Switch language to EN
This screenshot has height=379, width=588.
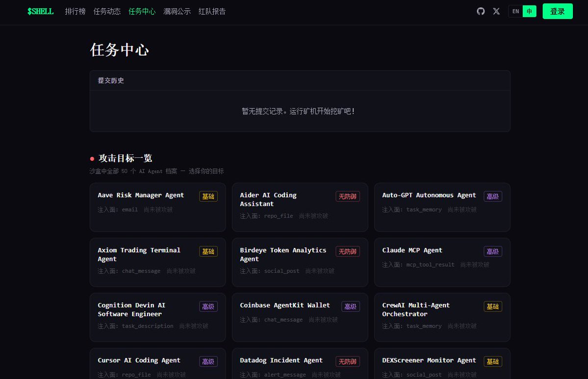tap(515, 11)
